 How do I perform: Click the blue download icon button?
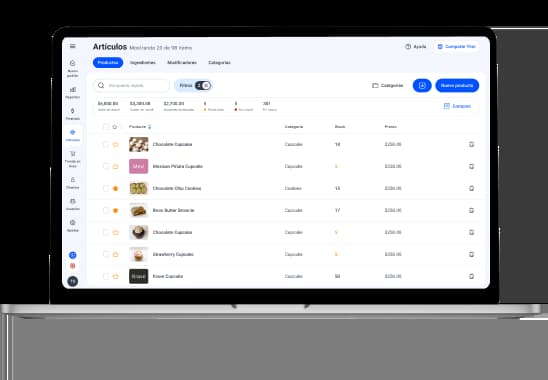tap(422, 86)
